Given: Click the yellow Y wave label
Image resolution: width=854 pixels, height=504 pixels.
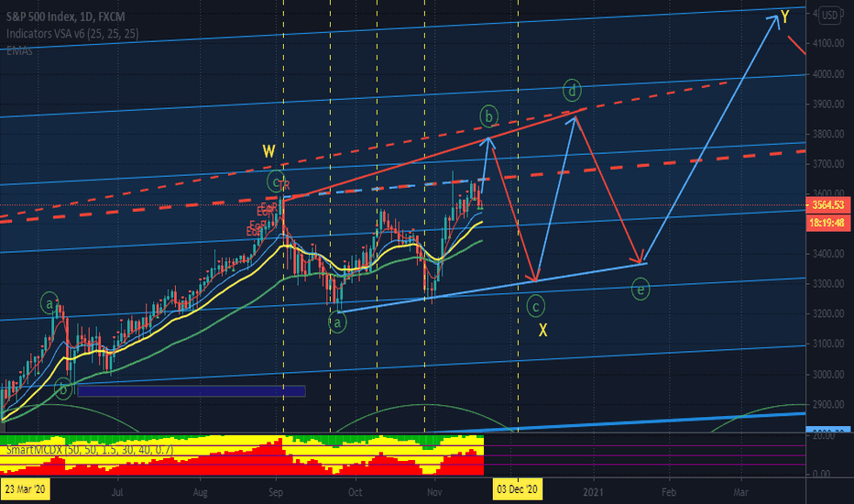Looking at the screenshot, I should (785, 17).
